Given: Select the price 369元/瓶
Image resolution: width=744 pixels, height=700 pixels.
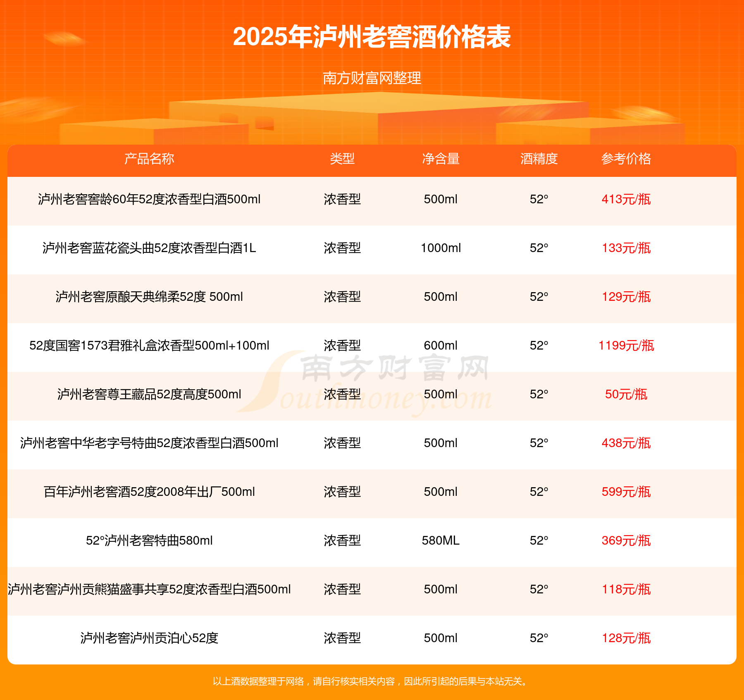Looking at the screenshot, I should (626, 540).
